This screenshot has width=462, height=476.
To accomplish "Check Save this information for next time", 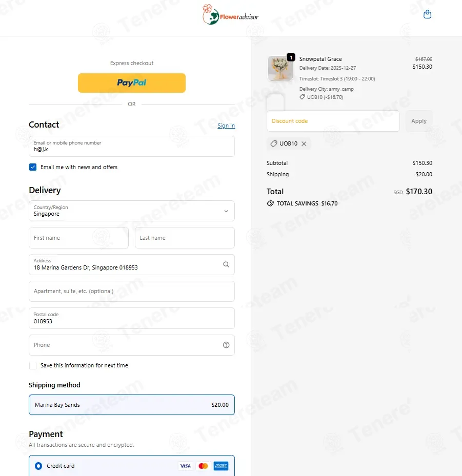I will [x=33, y=365].
